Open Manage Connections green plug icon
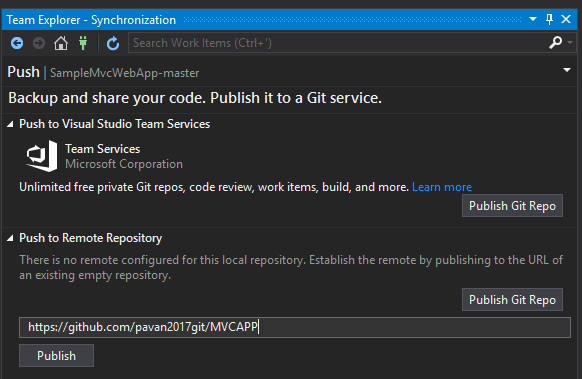 [83, 43]
